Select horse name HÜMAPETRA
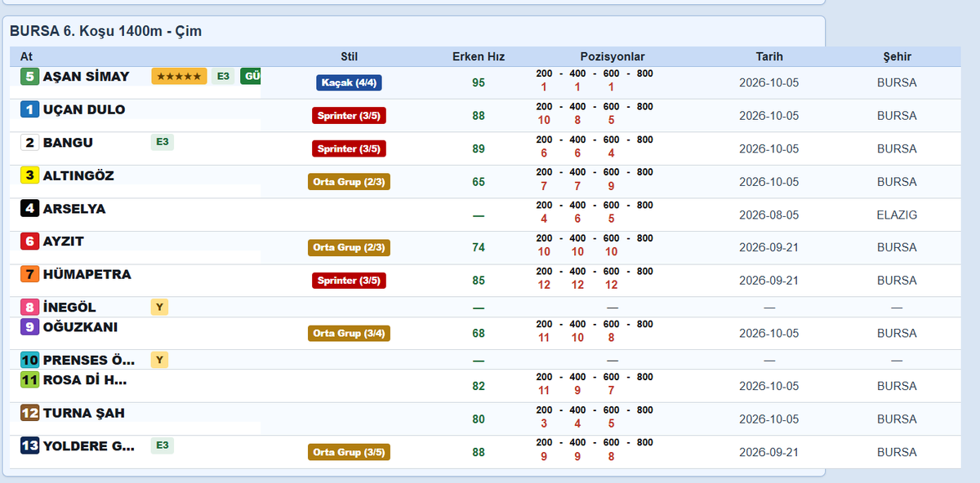Viewport: 980px width, 483px height. pos(87,274)
